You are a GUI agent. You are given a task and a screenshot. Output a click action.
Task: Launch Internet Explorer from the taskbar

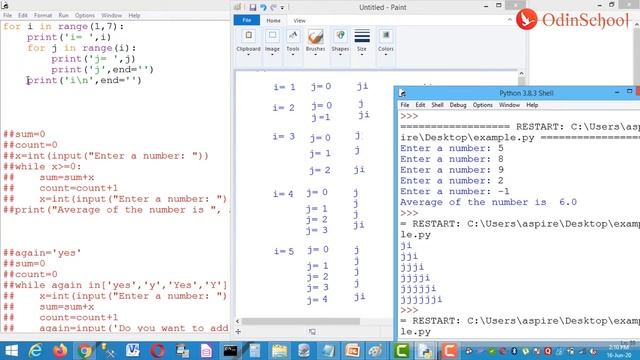(36, 351)
